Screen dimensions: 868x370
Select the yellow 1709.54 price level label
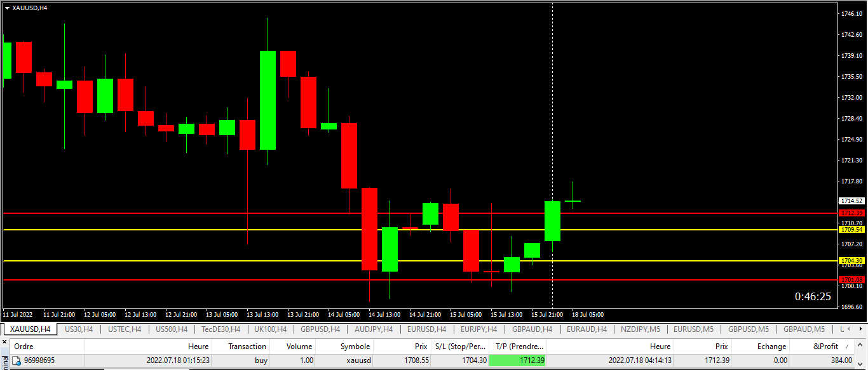tap(851, 230)
